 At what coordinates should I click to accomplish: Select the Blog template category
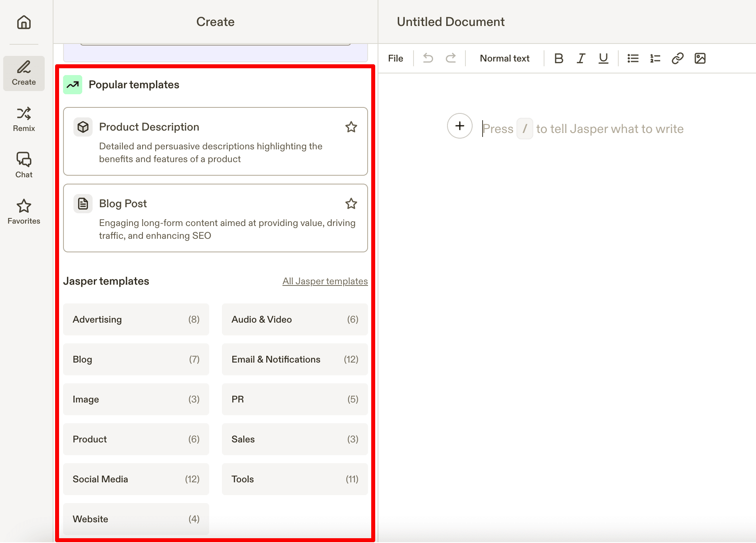coord(136,359)
